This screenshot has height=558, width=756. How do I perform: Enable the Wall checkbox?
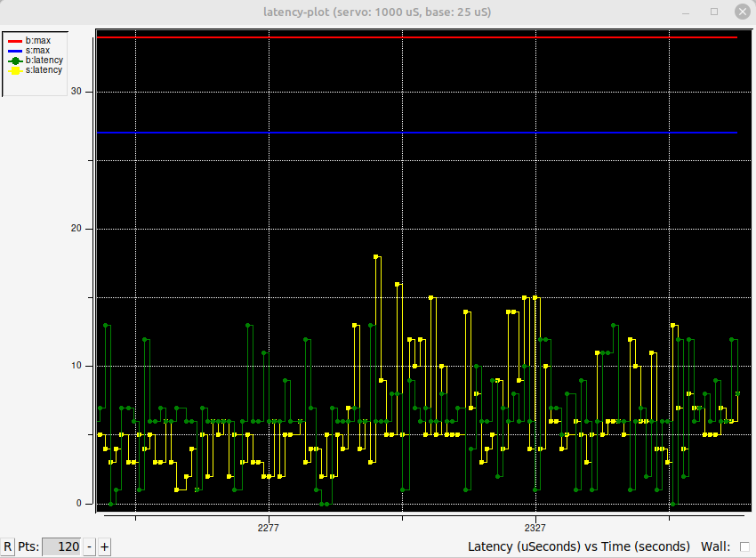tap(744, 547)
